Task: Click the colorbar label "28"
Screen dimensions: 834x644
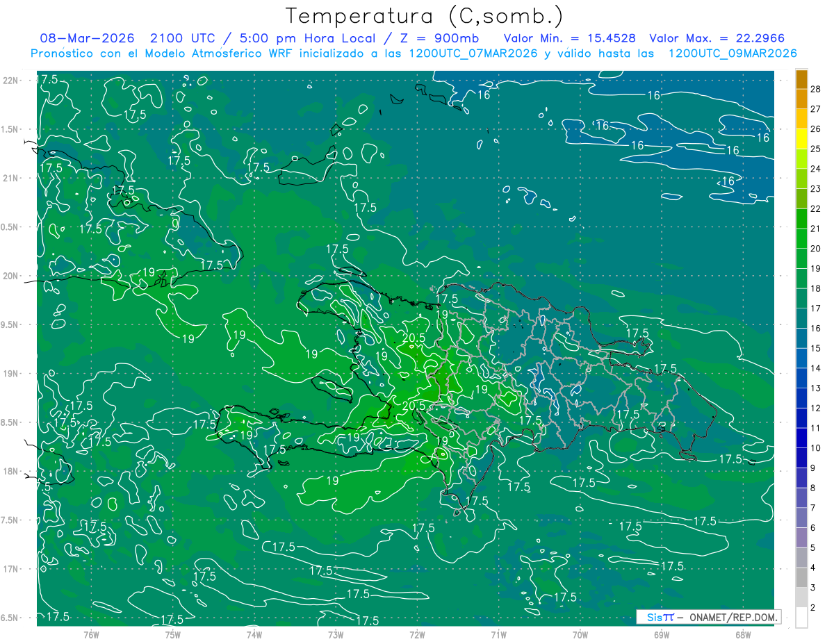Action: point(816,90)
